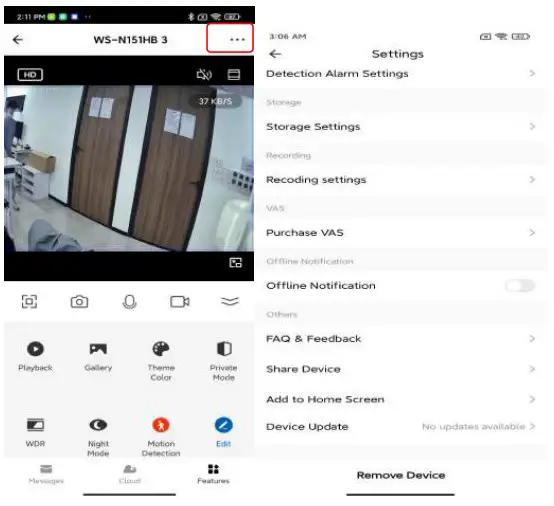Tap the microphone talk icon

(129, 302)
